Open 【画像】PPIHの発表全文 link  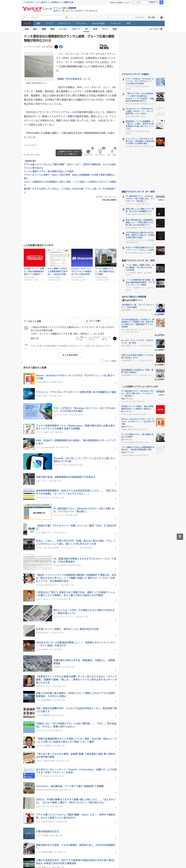(74, 79)
